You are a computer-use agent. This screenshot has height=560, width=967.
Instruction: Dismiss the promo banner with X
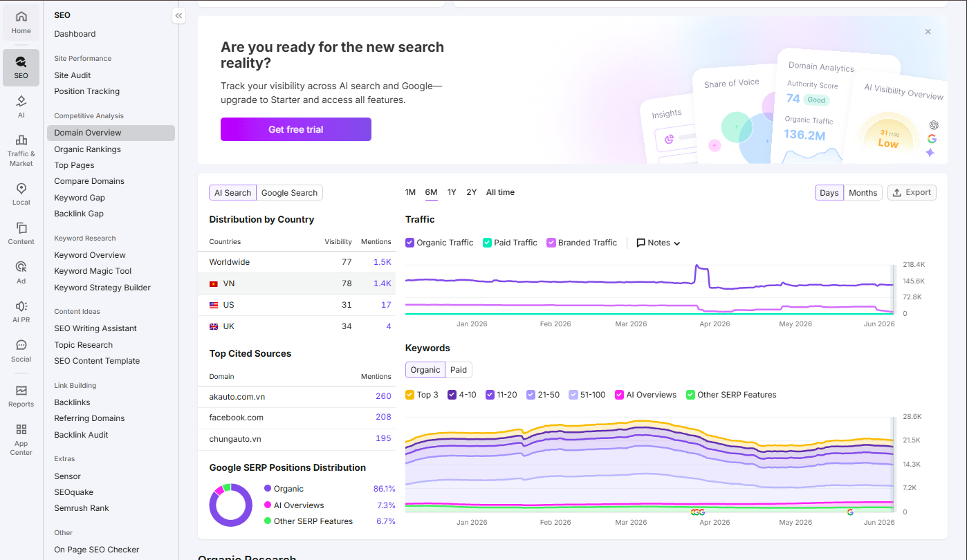tap(928, 32)
